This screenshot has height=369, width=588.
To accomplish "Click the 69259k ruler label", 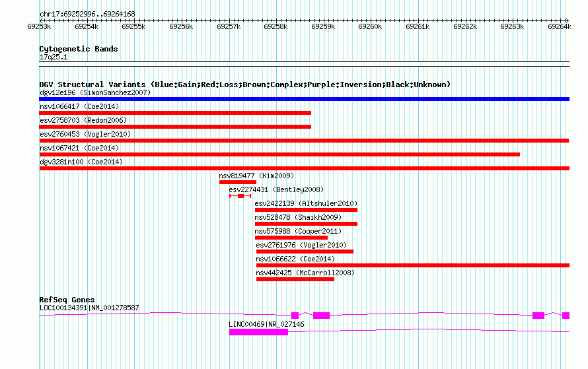I will (323, 26).
